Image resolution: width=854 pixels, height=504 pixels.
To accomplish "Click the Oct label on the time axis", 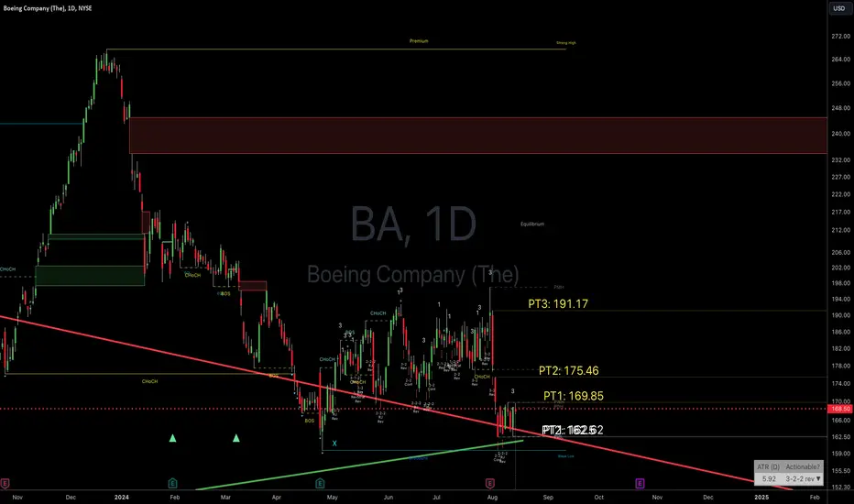I will tap(598, 497).
